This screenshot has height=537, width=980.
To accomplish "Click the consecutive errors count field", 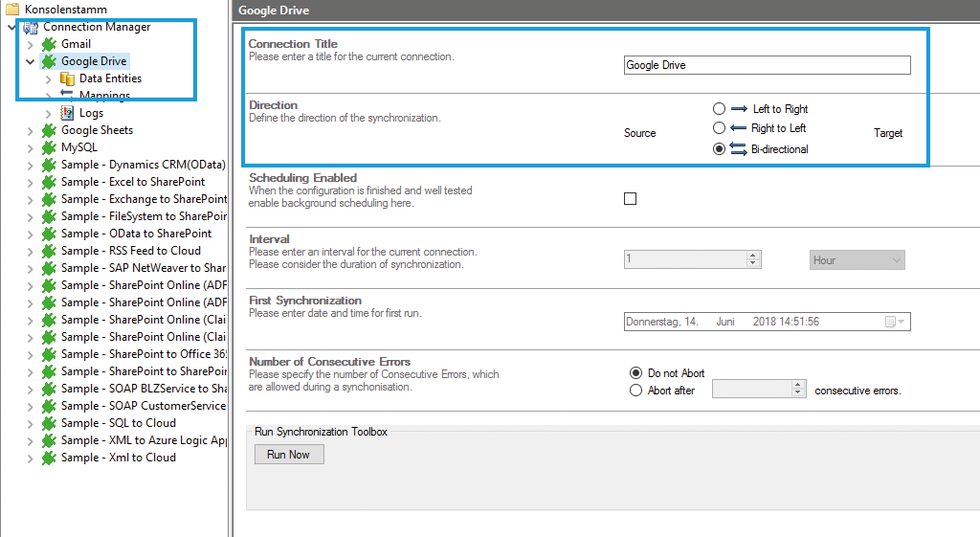I will click(752, 389).
